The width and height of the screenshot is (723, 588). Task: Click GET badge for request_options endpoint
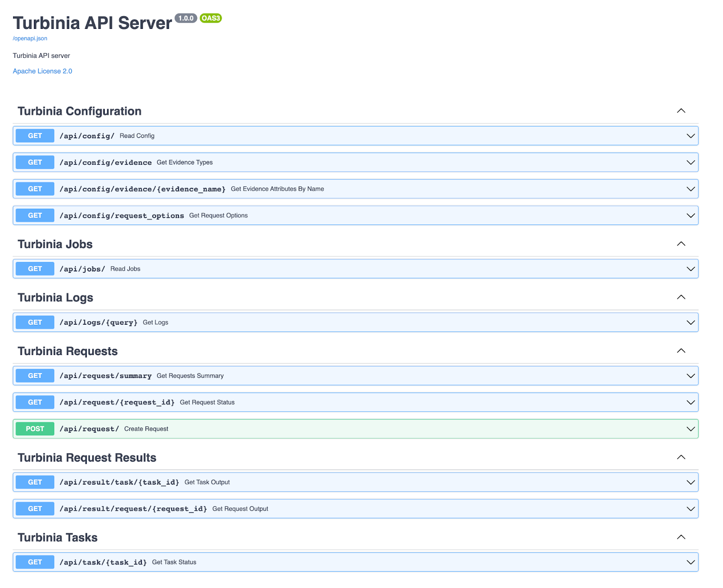(35, 216)
